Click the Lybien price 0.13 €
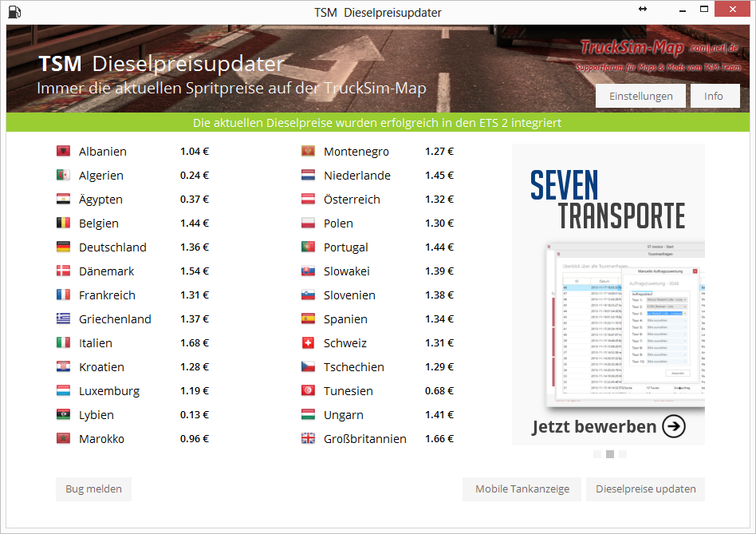756x534 pixels. click(x=195, y=415)
